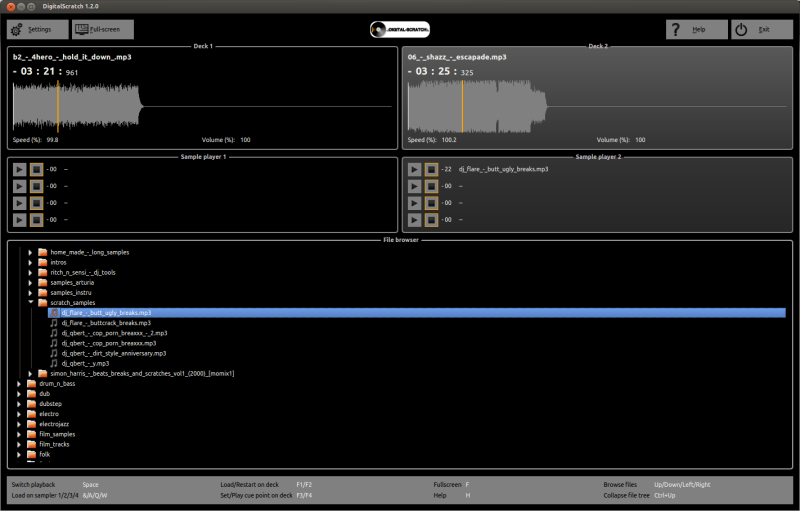Stop fourth sample slot in Sample player 2
The width and height of the screenshot is (800, 511).
click(x=431, y=220)
